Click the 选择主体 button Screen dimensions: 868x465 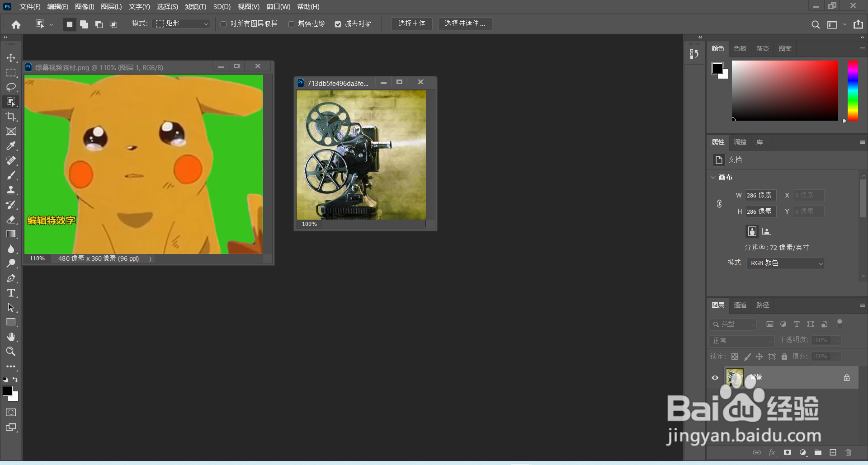412,23
